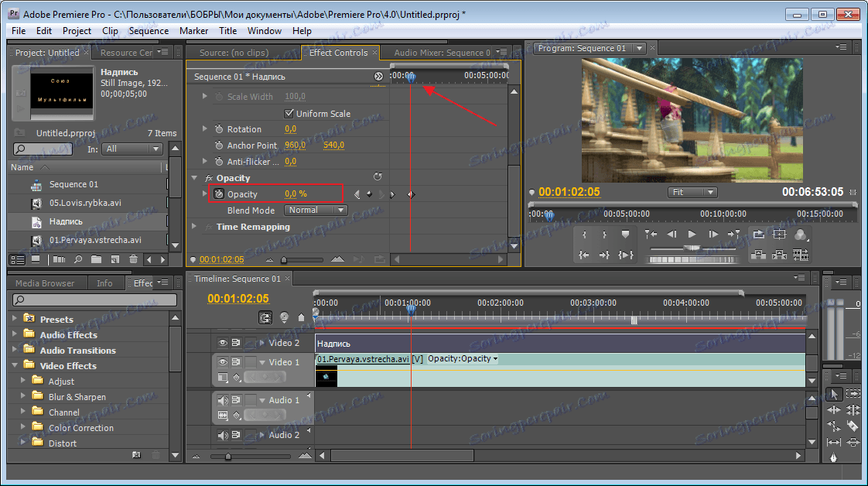
Task: Hide the Video 2 track with eye icon
Action: 223,342
